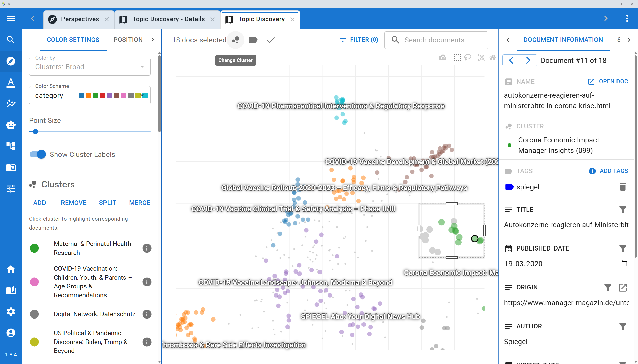Open info for Digital Network: Datenschutz cluster
This screenshot has height=364, width=638.
(147, 314)
